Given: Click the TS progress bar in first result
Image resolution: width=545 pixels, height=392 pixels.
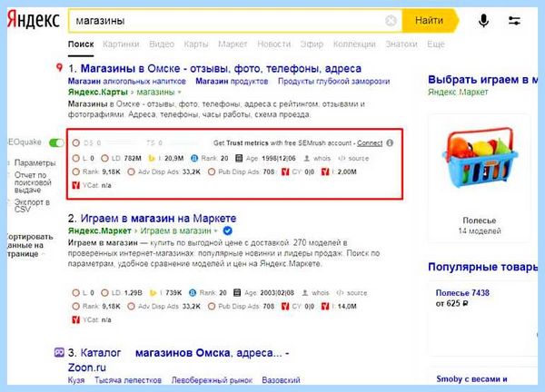Looking at the screenshot, I should 182,142.
